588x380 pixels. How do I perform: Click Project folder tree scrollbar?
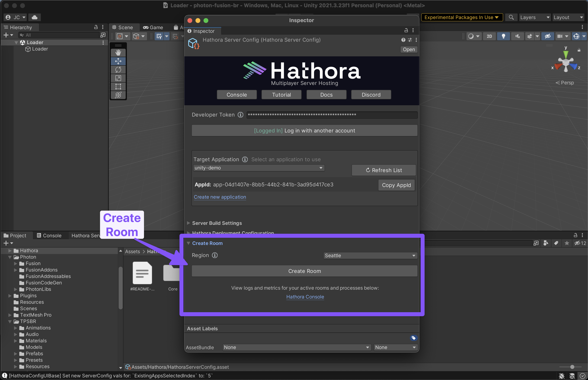[x=121, y=288]
